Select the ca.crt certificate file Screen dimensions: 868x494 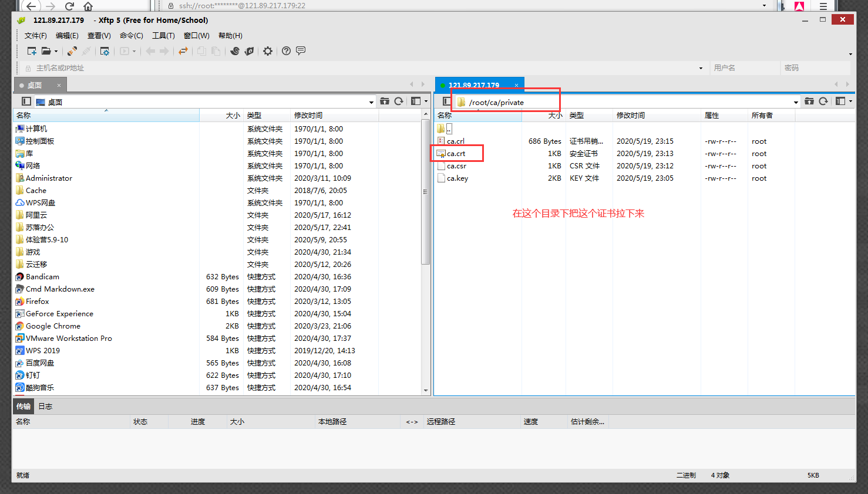(457, 153)
